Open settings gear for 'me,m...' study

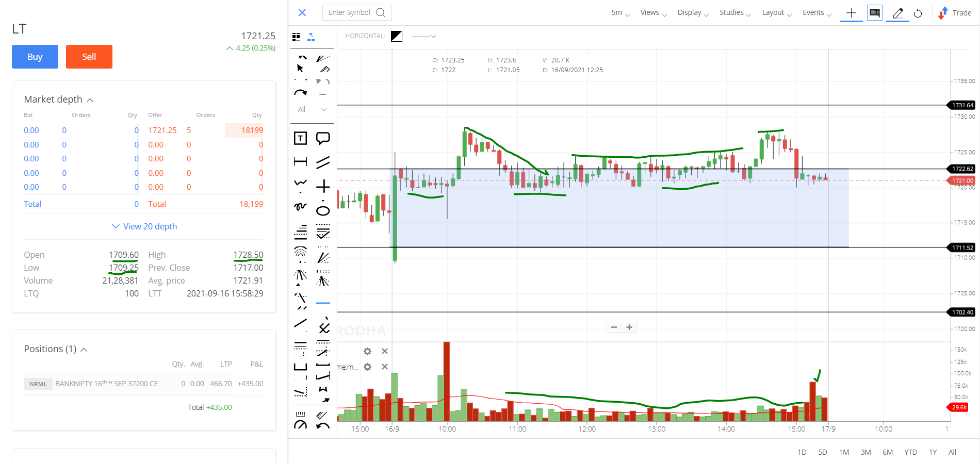[367, 367]
